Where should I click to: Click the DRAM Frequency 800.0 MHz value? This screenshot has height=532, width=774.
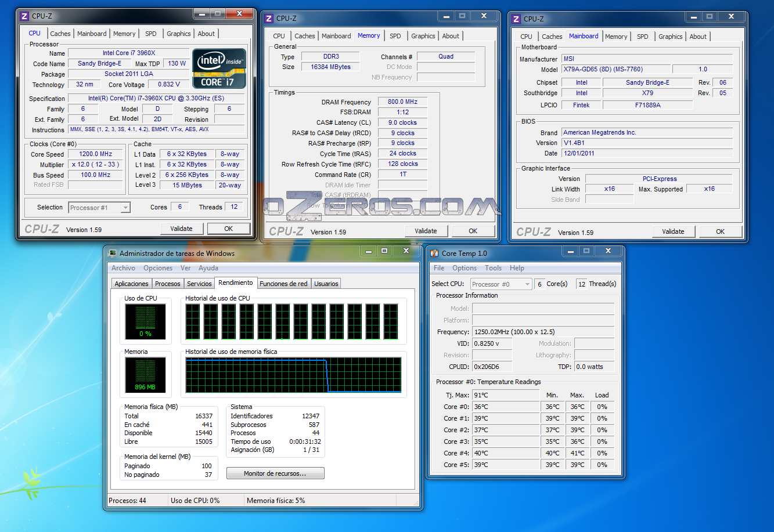point(402,102)
